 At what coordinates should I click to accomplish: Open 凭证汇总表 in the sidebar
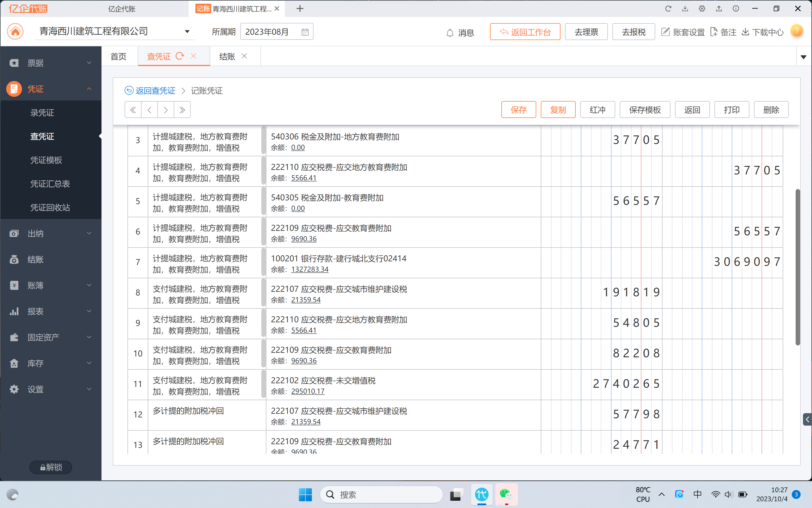pyautogui.click(x=50, y=184)
